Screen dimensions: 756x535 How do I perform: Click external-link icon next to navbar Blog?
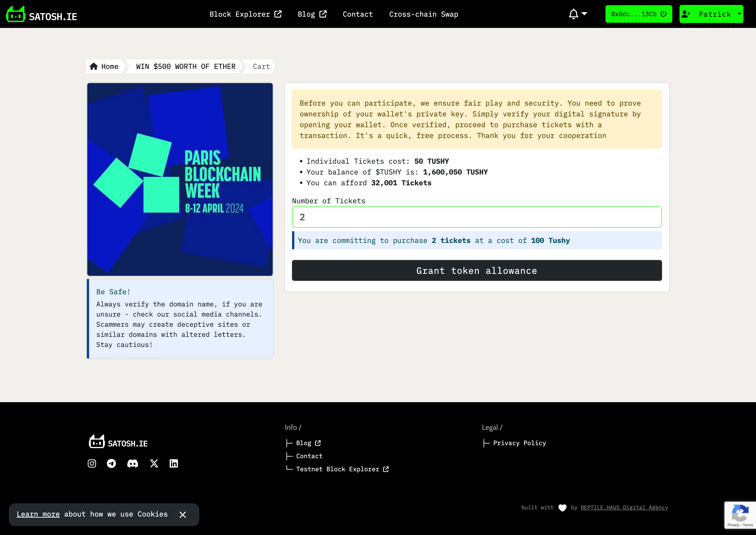(323, 14)
